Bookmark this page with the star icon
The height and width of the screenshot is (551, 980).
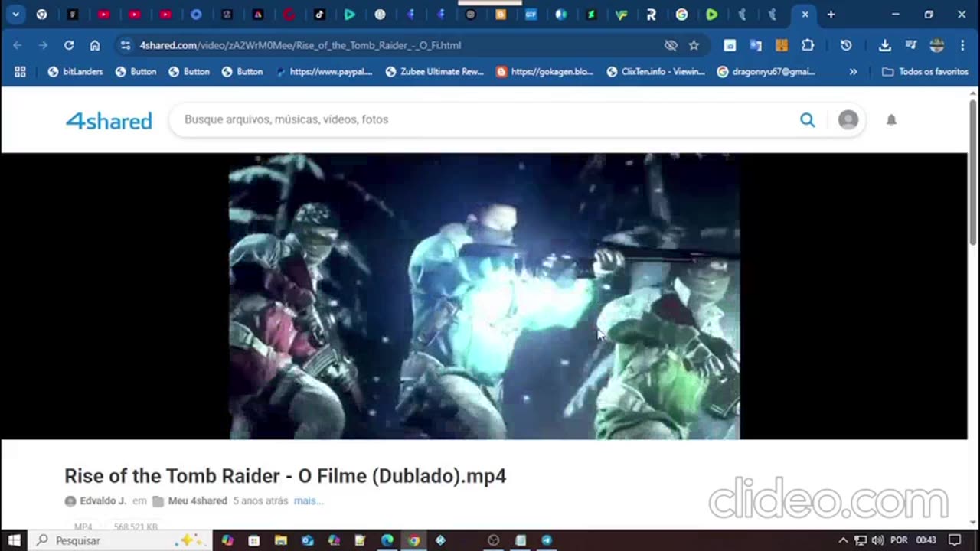[694, 45]
